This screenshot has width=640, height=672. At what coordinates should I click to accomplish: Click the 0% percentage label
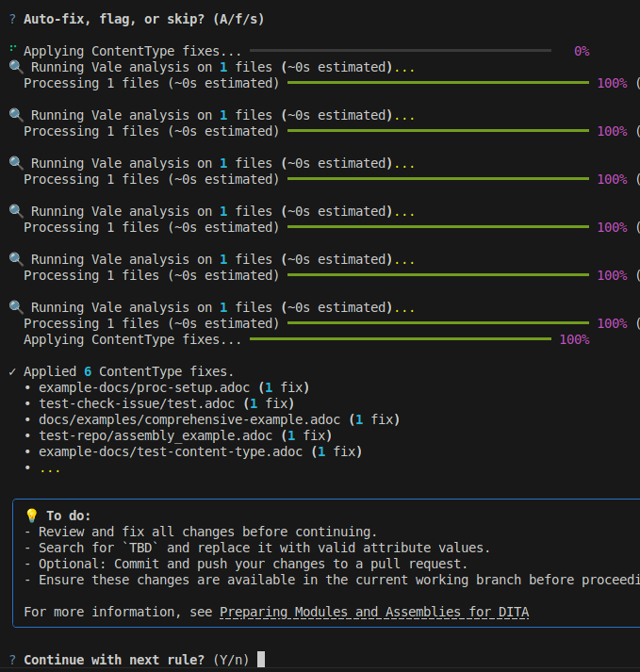pos(582,52)
